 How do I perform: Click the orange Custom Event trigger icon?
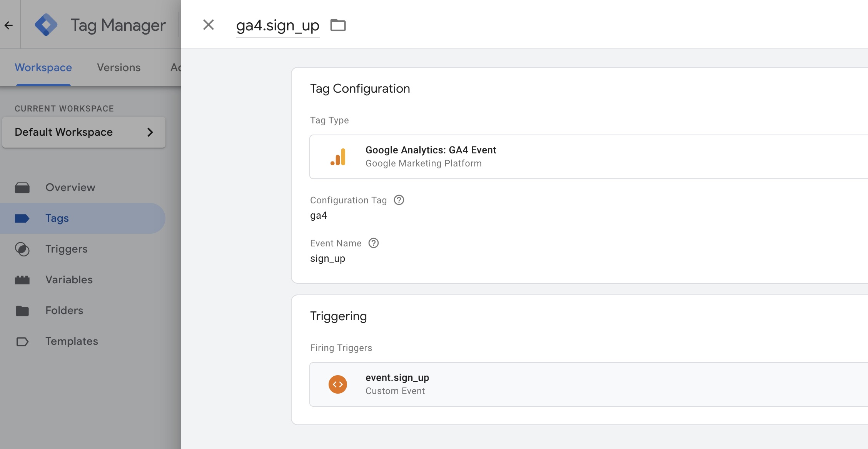pos(338,384)
